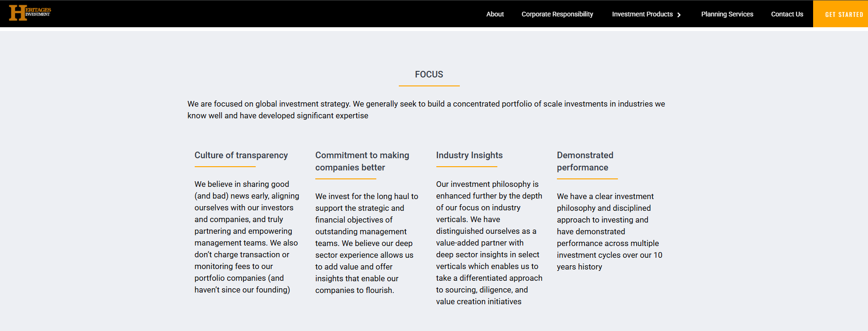Click the orange underline under Industry Insights
Viewport: 868px width, 331px height.
[x=466, y=167]
